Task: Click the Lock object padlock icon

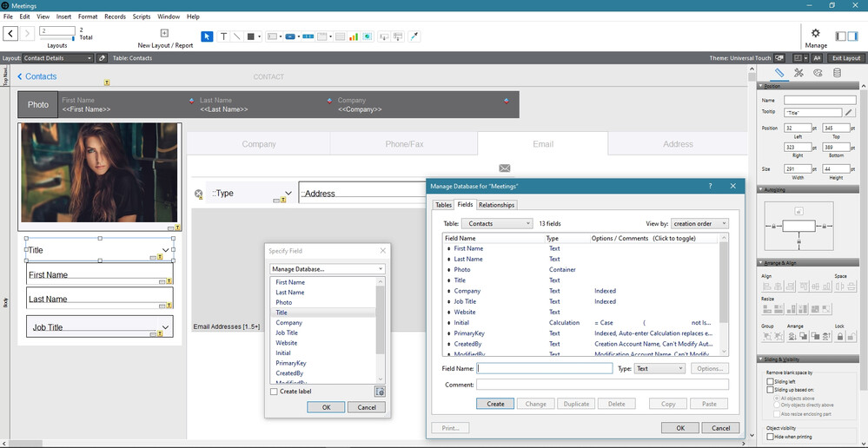Action: 840,336
